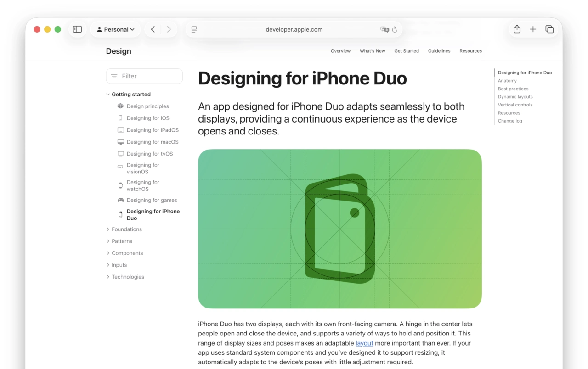Screen dimensions: 588x369
Task: Open Designing for games page
Action: [152, 200]
